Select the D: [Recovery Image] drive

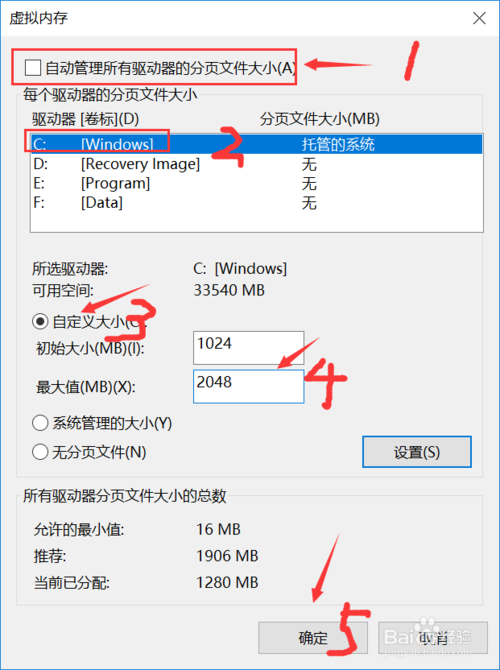(256, 164)
